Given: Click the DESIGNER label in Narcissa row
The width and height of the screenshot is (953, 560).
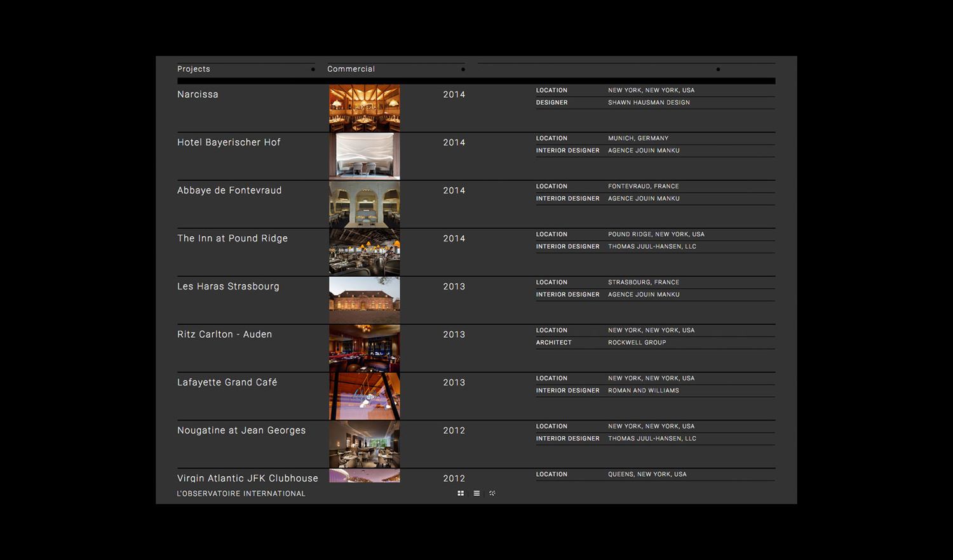Looking at the screenshot, I should (552, 102).
